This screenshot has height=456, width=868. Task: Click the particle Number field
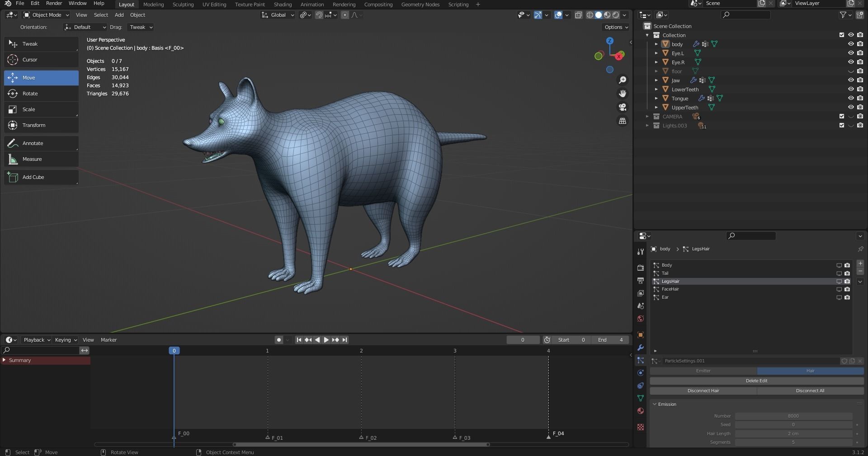(793, 416)
